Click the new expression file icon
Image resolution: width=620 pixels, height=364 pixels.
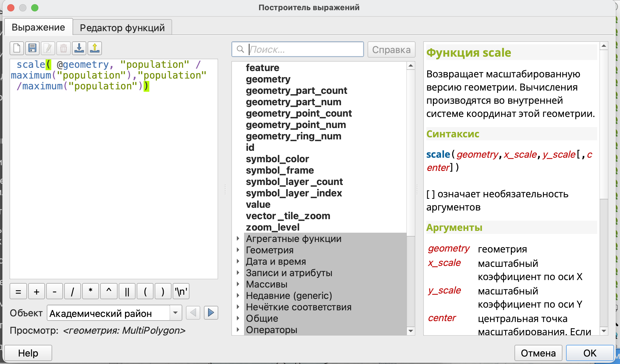17,48
